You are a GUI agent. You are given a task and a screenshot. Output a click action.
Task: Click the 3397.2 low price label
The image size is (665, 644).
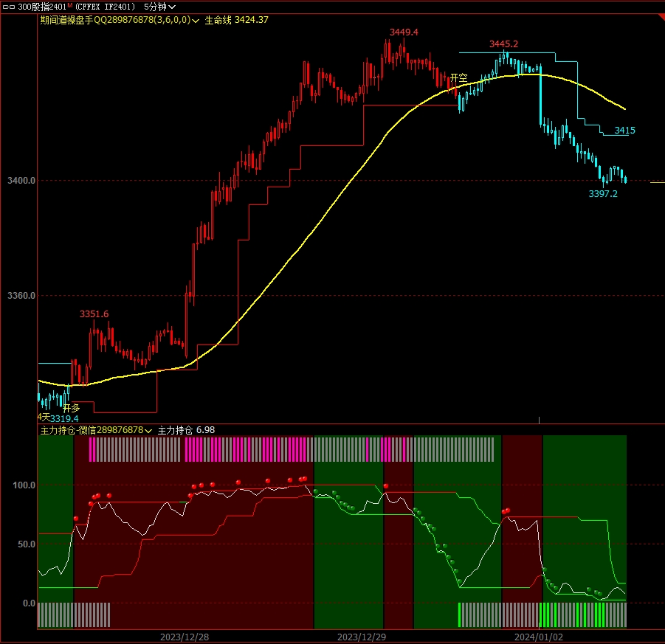pos(602,194)
